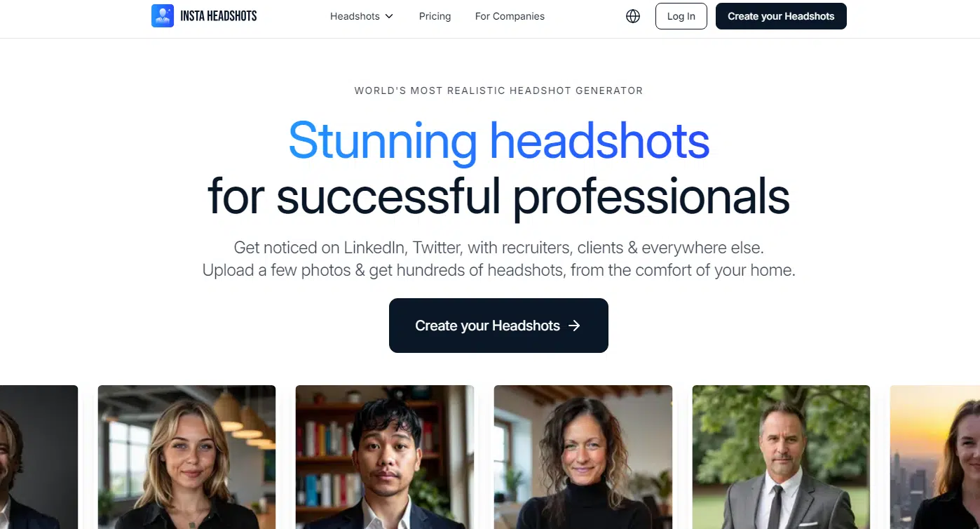The width and height of the screenshot is (980, 529).
Task: Click the Insta Headshots logo icon
Action: (163, 15)
